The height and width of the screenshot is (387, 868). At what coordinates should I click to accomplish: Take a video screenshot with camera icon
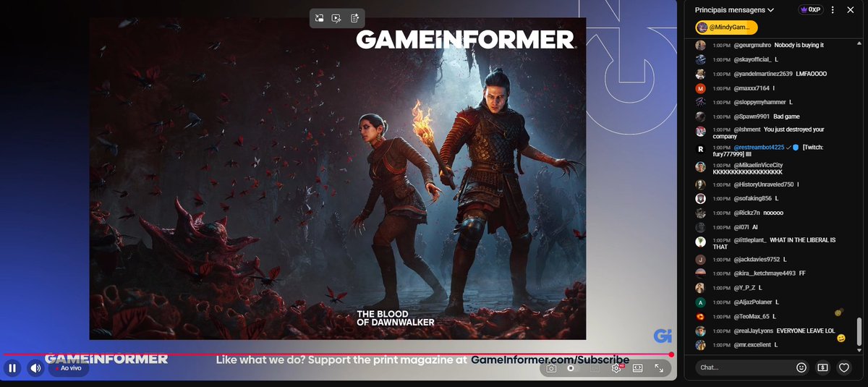point(551,368)
